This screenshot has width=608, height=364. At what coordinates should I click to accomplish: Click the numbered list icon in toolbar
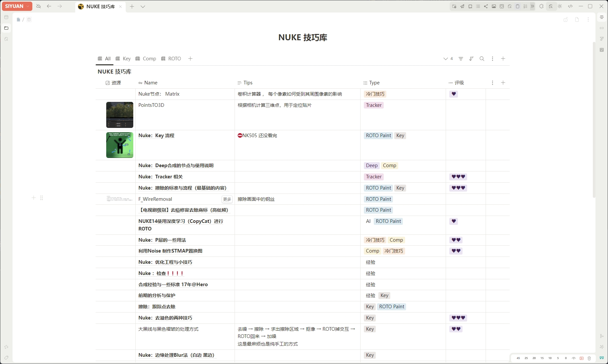[526, 6]
